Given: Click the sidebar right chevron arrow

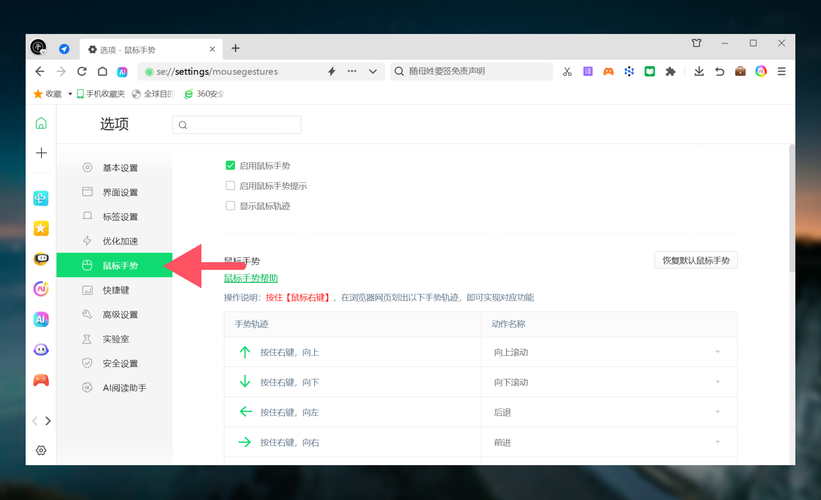Looking at the screenshot, I should click(48, 421).
